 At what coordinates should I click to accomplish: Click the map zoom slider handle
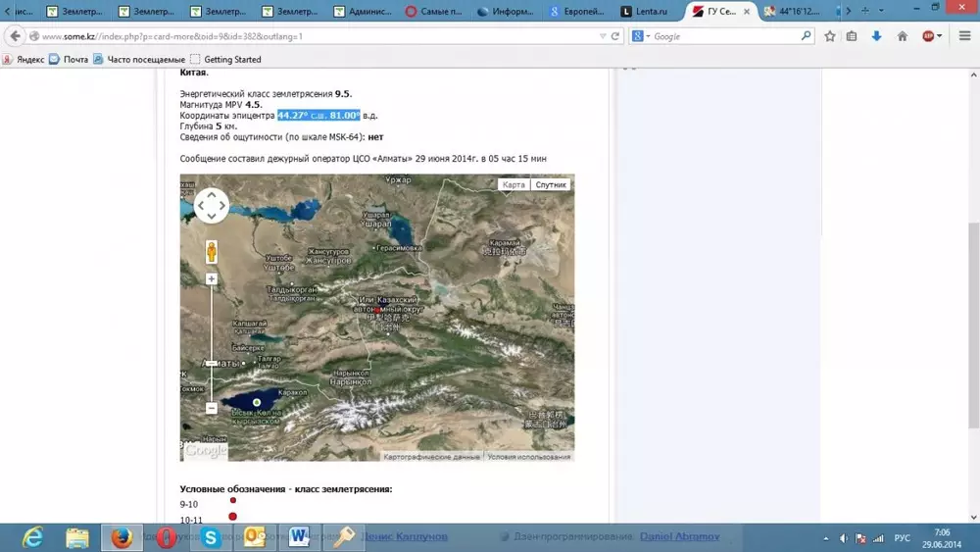pyautogui.click(x=211, y=364)
